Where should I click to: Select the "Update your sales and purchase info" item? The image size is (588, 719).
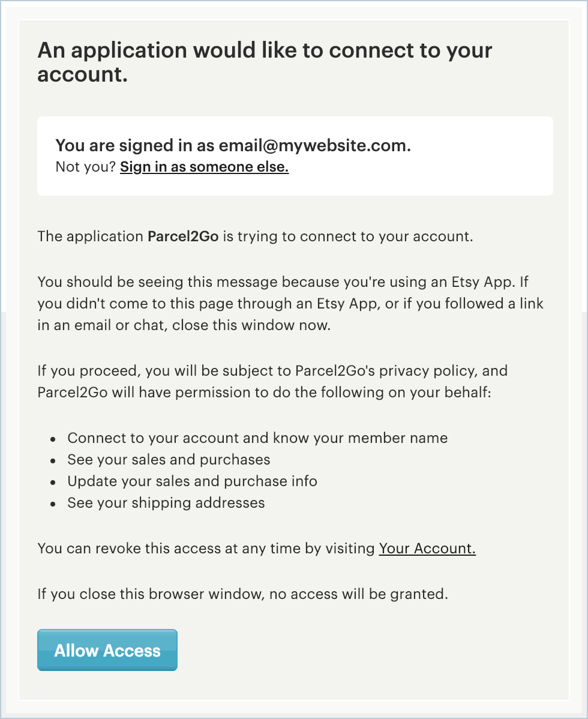[192, 481]
